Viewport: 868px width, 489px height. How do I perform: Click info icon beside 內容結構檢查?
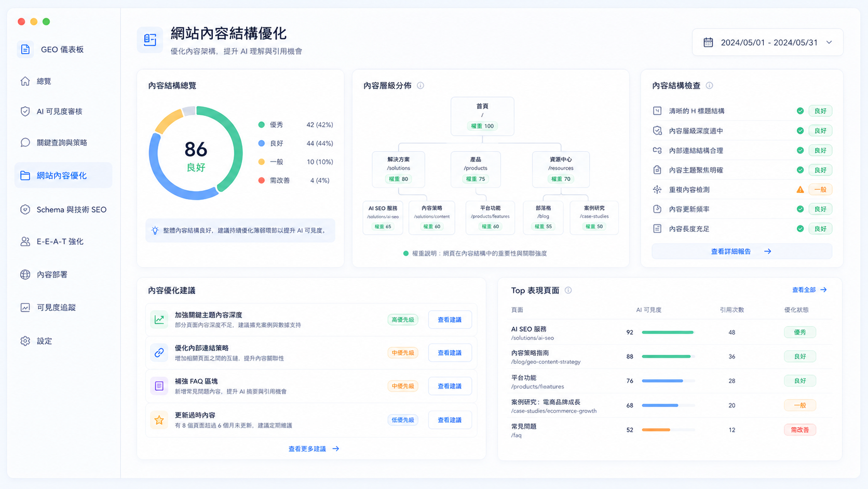point(709,86)
